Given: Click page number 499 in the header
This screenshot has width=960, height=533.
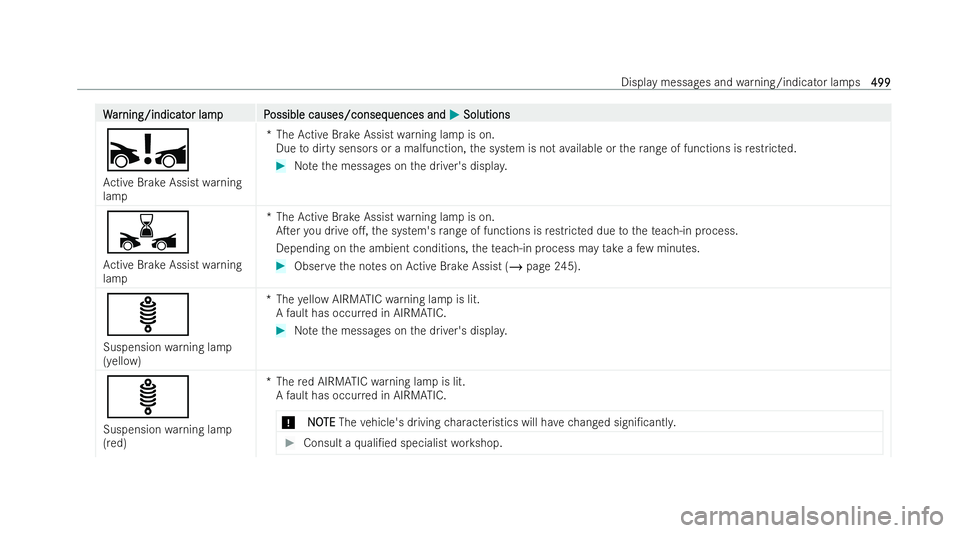Looking at the screenshot, I should 880,82.
